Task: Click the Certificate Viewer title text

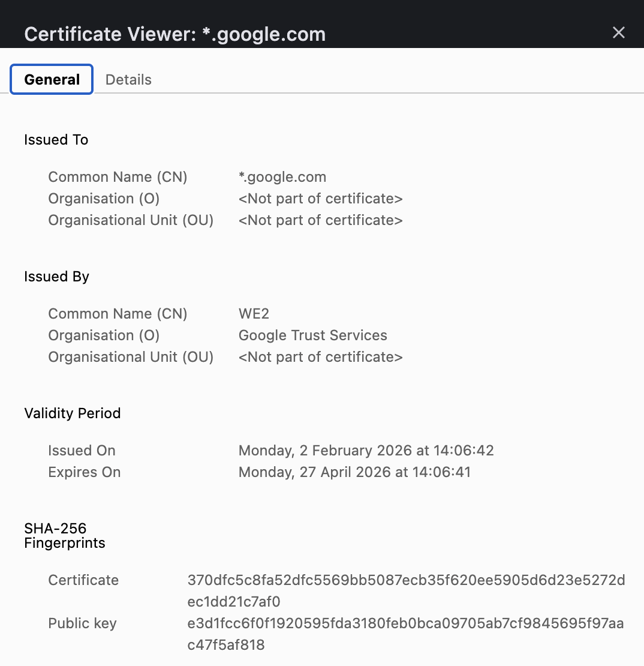Action: tap(174, 34)
